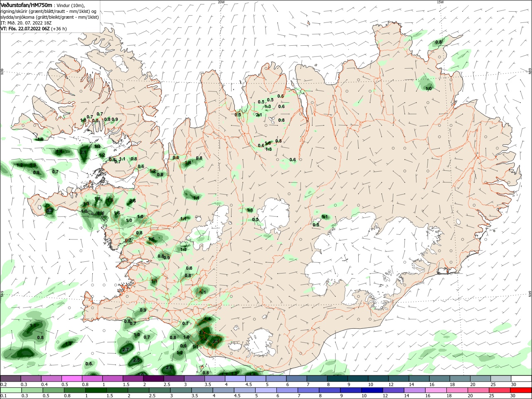Pick the dark mauve 0.2 swatch, top legend row
This screenshot has height=399, width=532.
[10, 379]
